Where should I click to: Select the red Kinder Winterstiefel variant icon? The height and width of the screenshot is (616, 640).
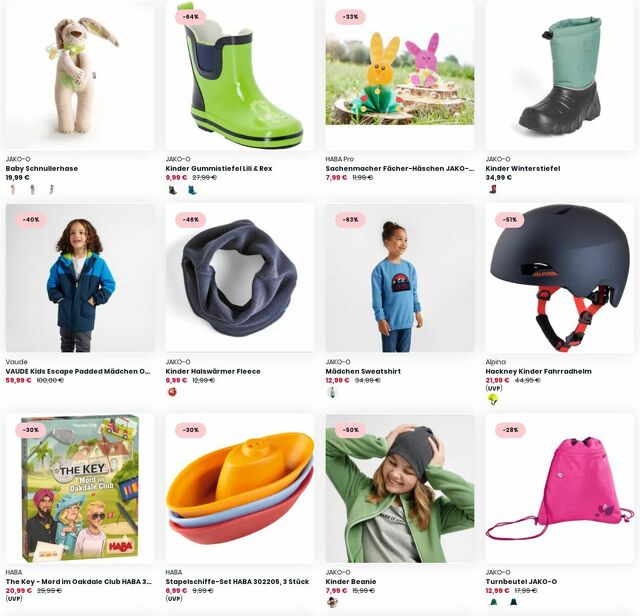(x=493, y=189)
